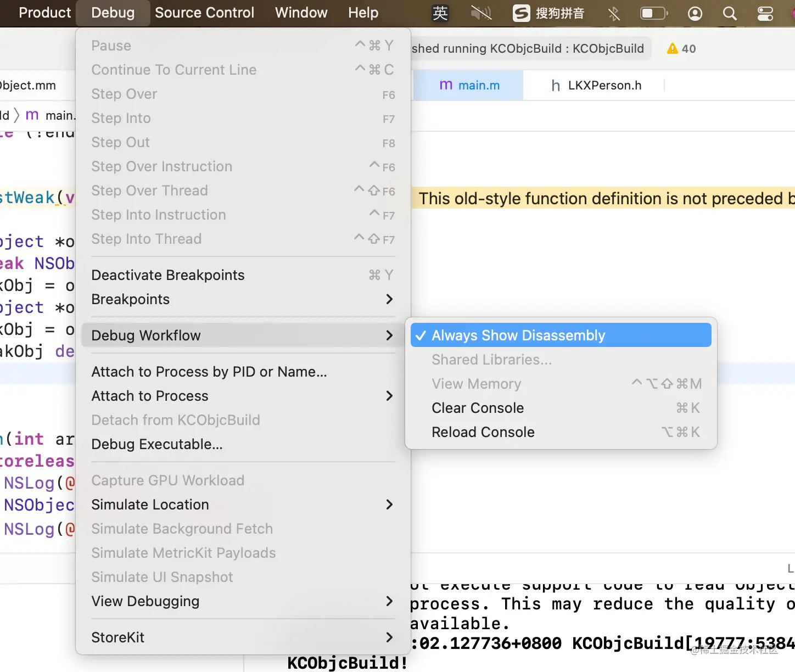The image size is (795, 672).
Task: Click the 'KCObjcBuild!' console output text
Action: [x=348, y=663]
